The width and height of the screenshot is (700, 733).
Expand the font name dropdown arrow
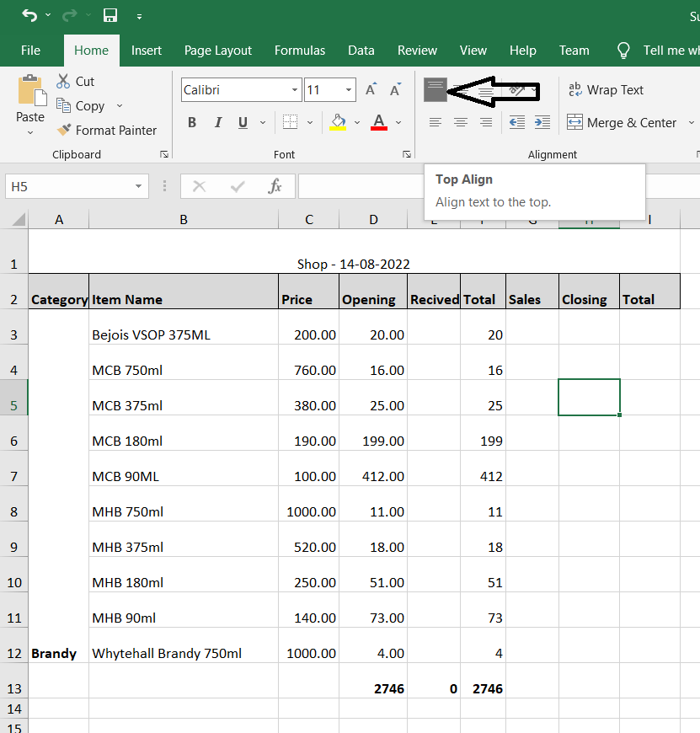click(295, 90)
